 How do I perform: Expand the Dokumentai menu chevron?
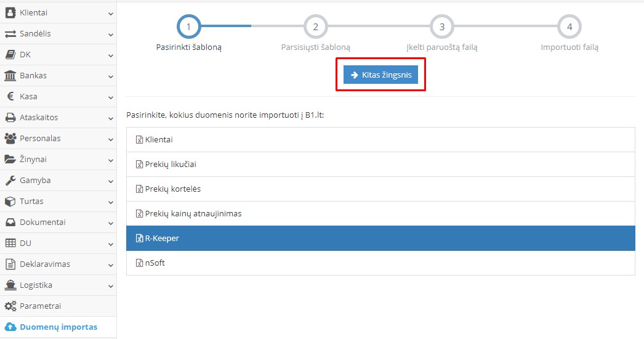(110, 223)
